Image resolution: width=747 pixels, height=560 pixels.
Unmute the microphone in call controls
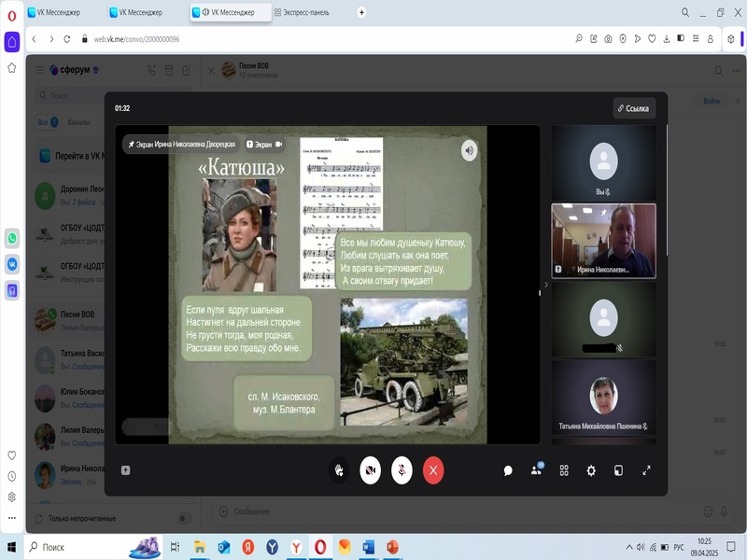click(x=402, y=470)
